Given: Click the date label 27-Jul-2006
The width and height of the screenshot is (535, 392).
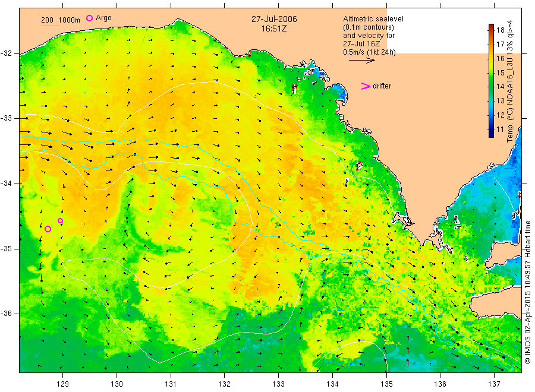Looking at the screenshot, I should point(274,19).
